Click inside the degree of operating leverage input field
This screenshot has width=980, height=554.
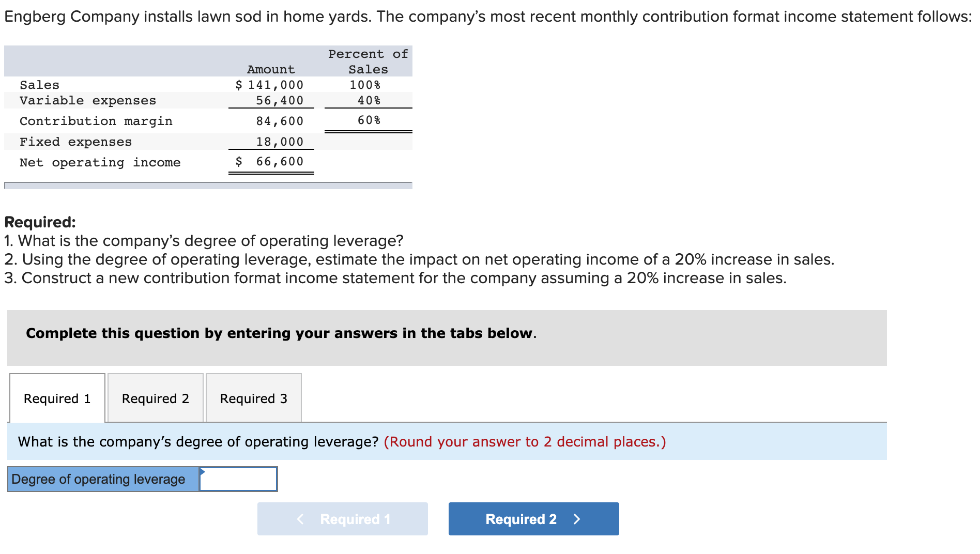(x=239, y=479)
